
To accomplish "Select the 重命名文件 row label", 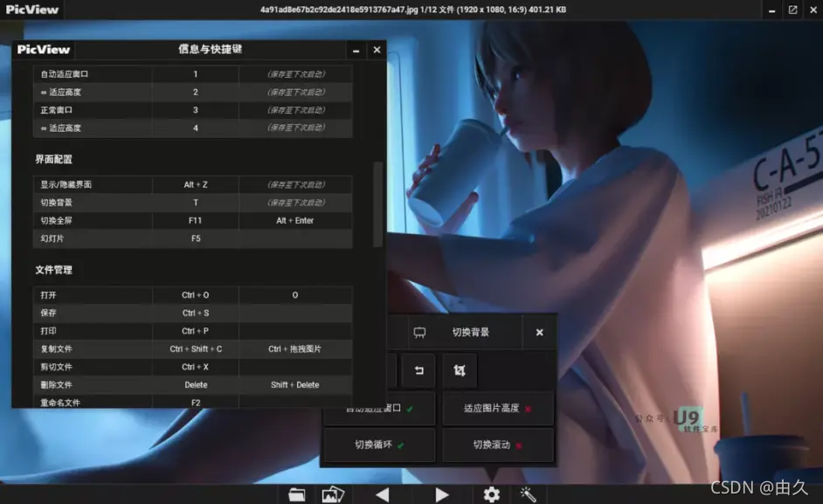I will 60,403.
